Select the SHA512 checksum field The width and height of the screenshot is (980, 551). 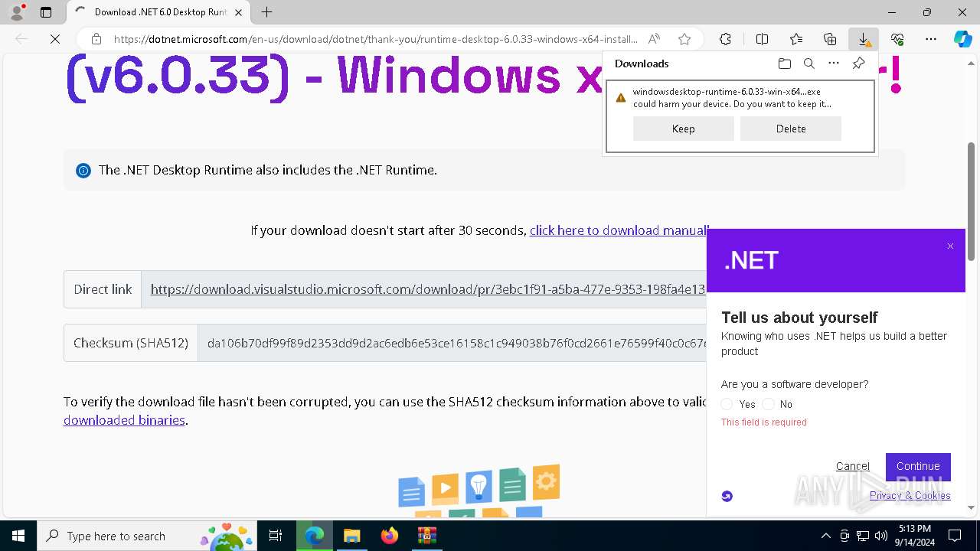[452, 343]
